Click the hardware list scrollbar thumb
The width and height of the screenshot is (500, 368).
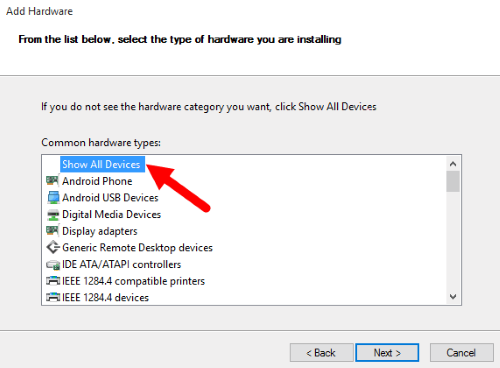[453, 181]
